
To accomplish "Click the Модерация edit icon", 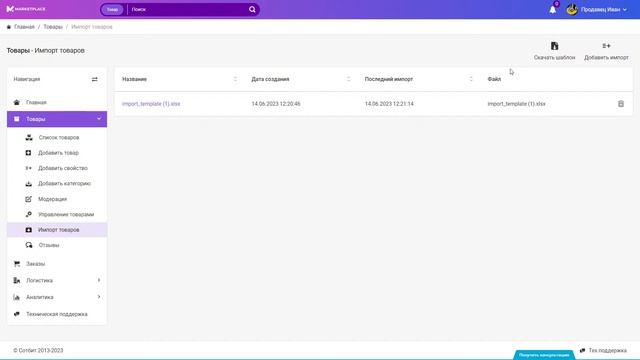I will [28, 199].
